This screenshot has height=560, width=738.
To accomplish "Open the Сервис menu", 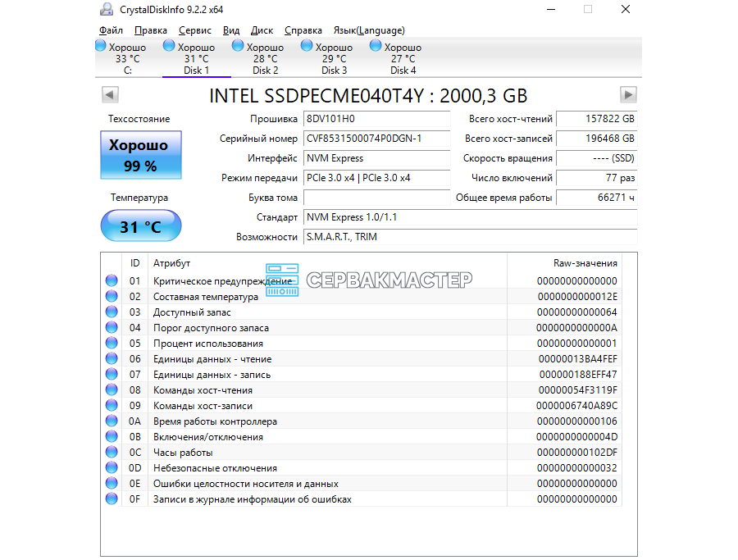I will click(x=195, y=30).
